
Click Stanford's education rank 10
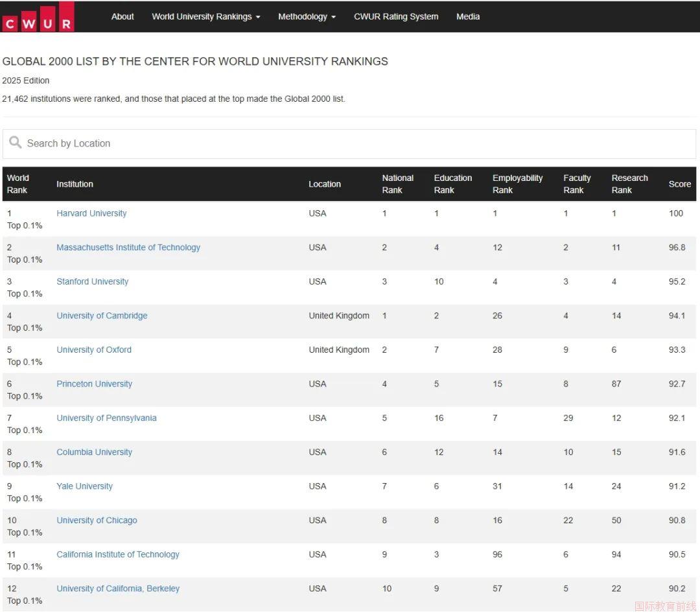pos(439,281)
